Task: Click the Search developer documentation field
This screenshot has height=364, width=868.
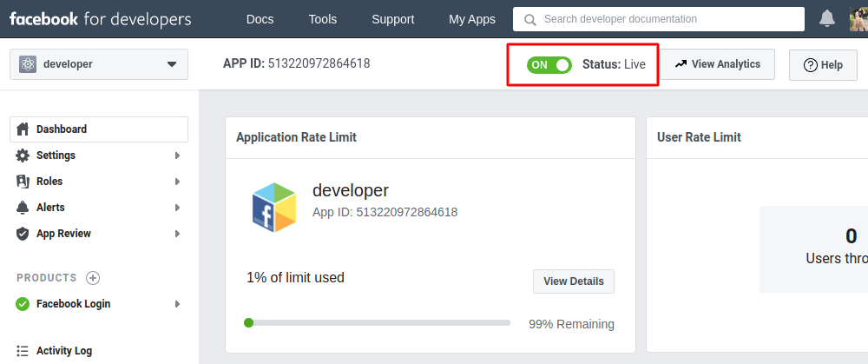Action: tap(660, 18)
